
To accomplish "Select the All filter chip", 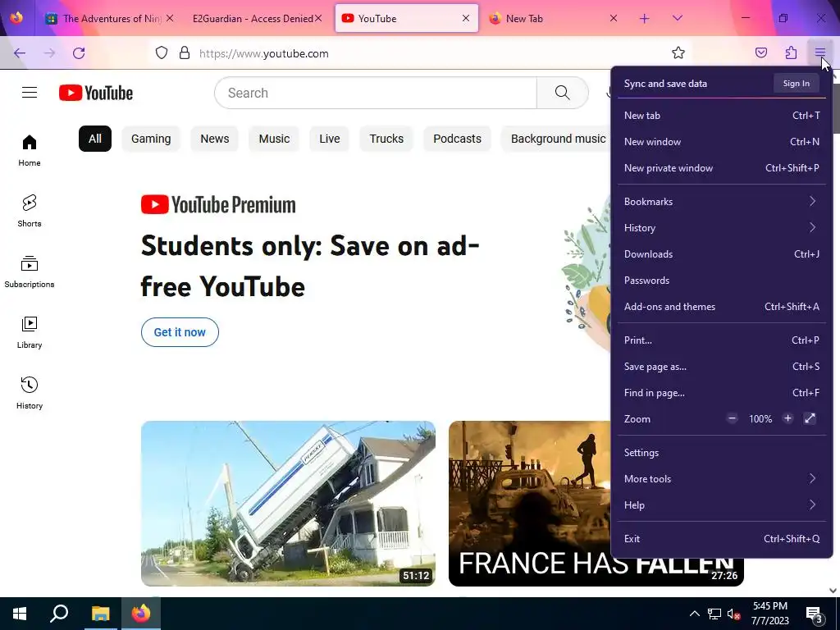I will pos(95,139).
